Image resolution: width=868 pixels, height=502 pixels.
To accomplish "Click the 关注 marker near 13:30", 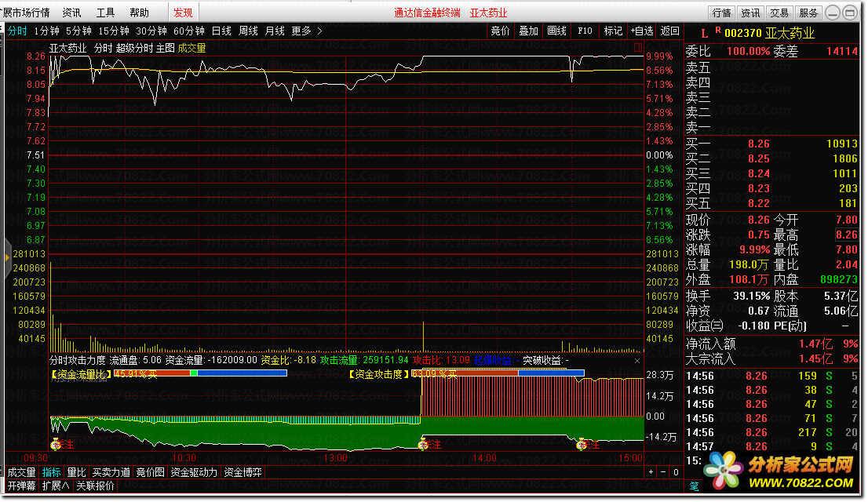I will [429, 445].
